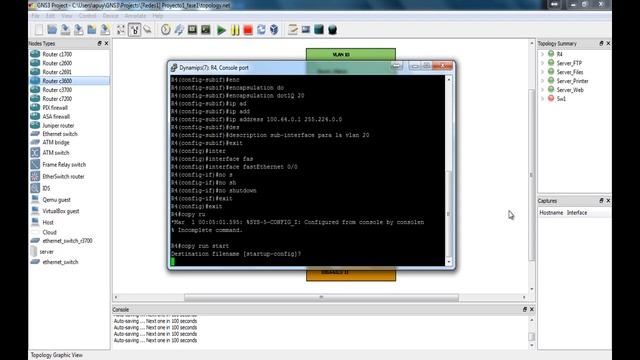Click the green VLAN 10 rectangle on canvas
Viewport: 640px width, 360px height.
click(x=351, y=54)
